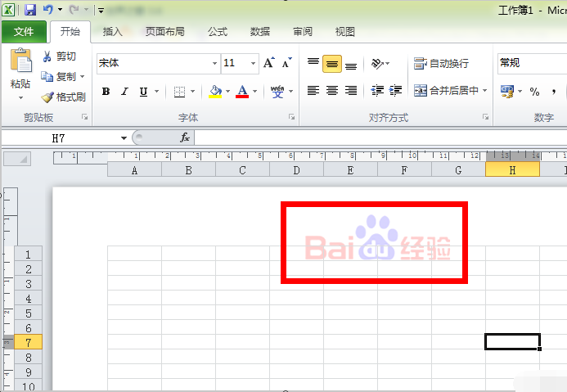Viewport: 567px width, 392px height.
Task: Click 合并后居中 merge and center button
Action: [x=446, y=90]
